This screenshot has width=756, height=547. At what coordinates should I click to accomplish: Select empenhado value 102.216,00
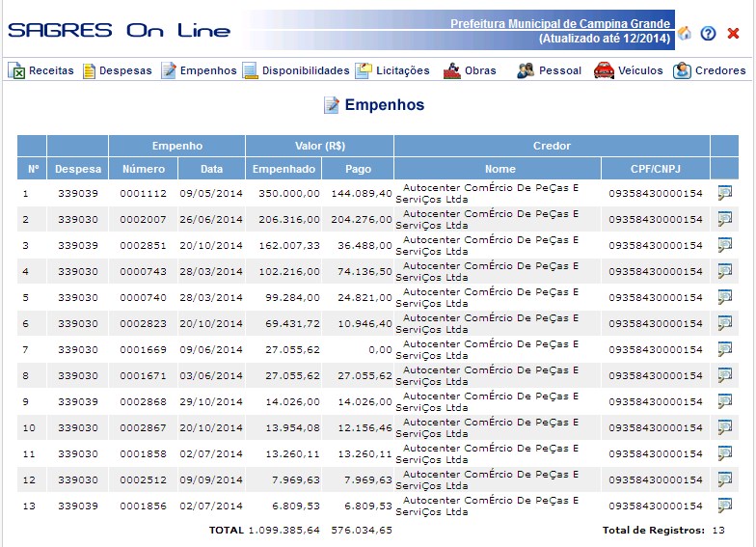tap(289, 272)
